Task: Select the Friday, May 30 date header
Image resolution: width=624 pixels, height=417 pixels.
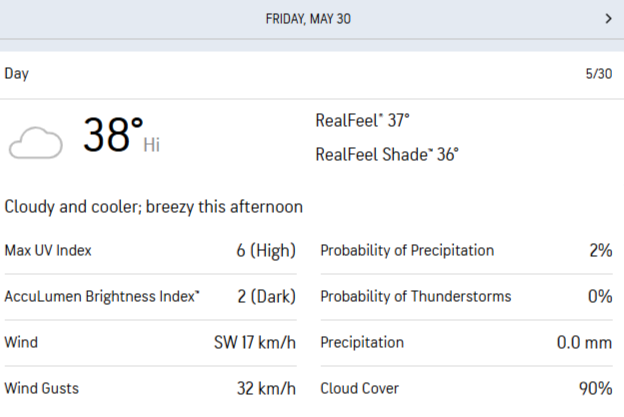Action: [308, 18]
